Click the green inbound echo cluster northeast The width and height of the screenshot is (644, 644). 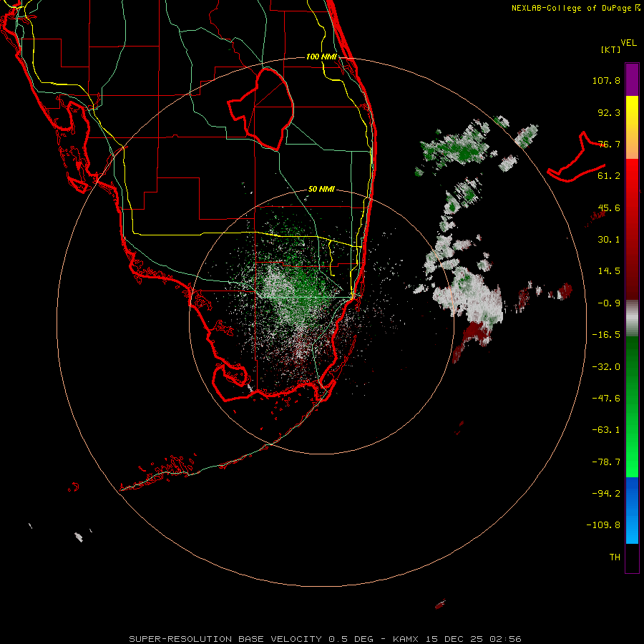click(456, 148)
